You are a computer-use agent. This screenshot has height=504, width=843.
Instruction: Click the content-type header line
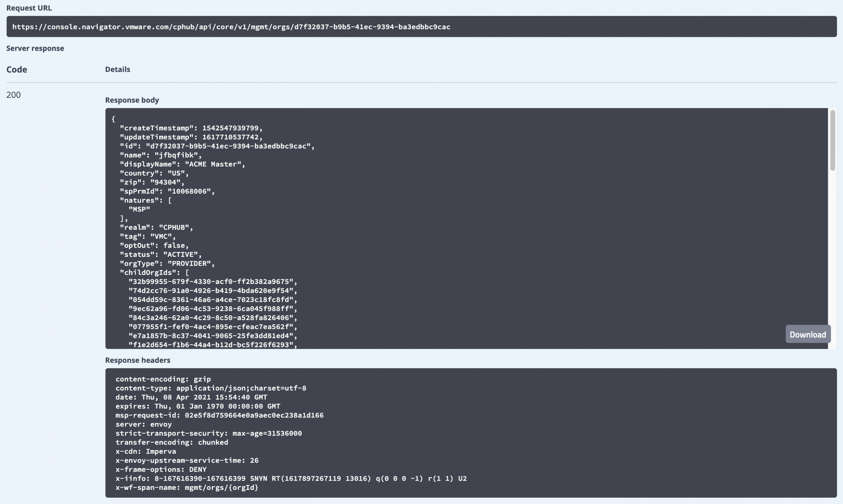[x=211, y=388]
